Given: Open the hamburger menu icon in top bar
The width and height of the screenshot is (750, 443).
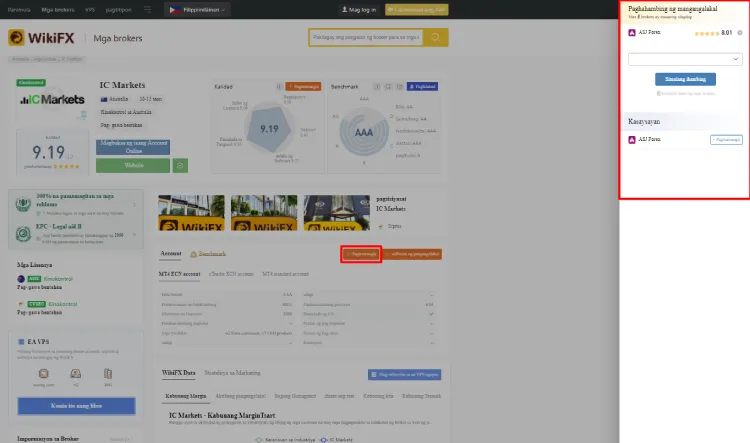Looking at the screenshot, I should (147, 10).
